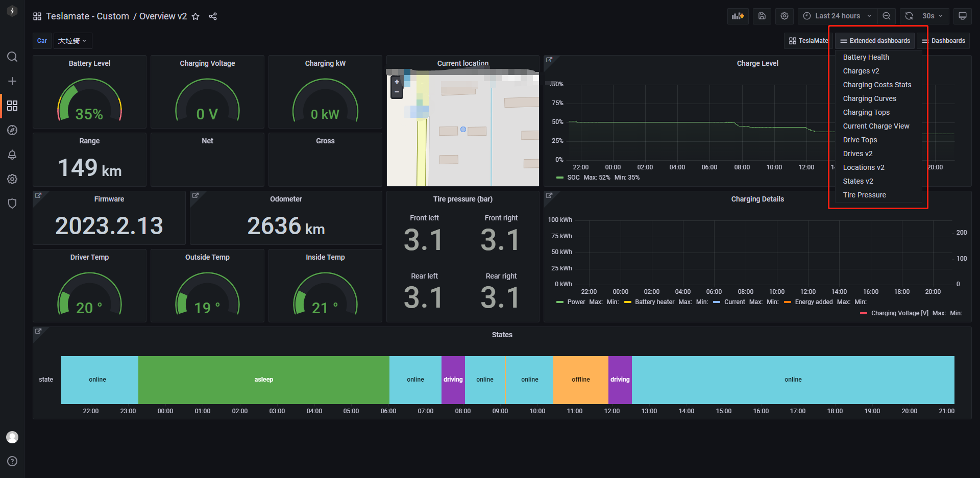This screenshot has width=980, height=478.
Task: Open the 30s refresh interval dropdown
Action: (x=933, y=16)
